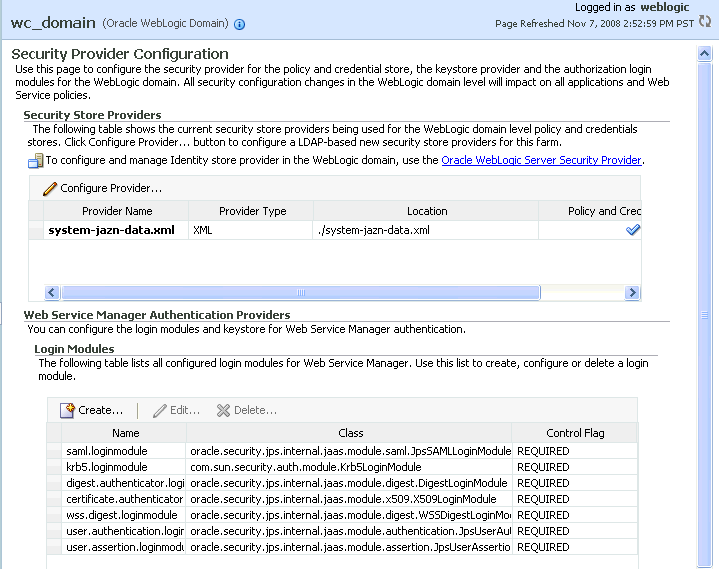
Task: Click row selector for system-jazn-data.xml
Action: tap(36, 230)
